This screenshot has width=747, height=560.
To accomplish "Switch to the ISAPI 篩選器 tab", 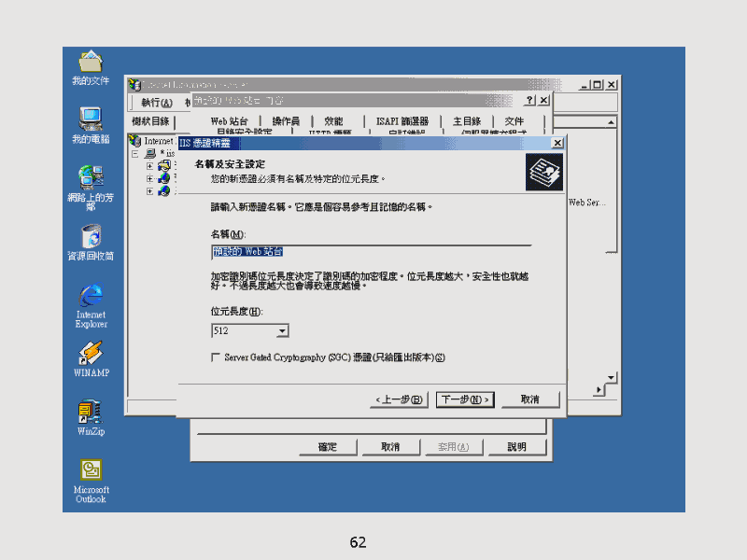I will 402,121.
